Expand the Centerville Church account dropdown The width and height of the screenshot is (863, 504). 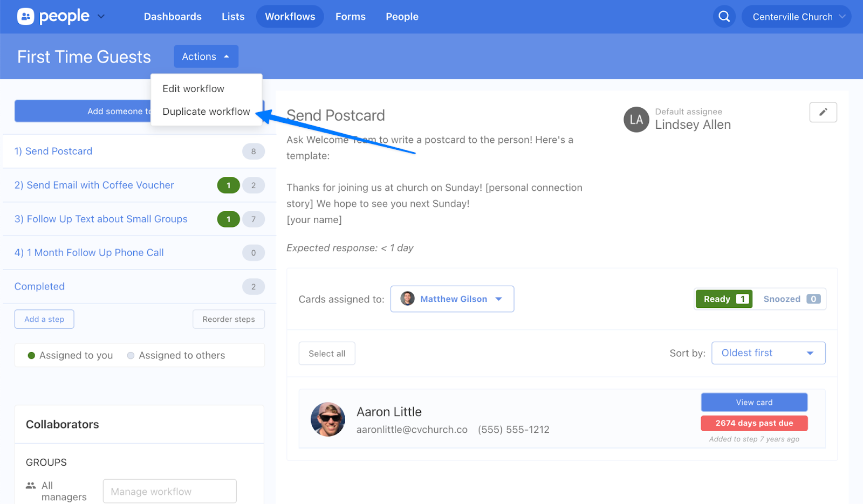[796, 17]
